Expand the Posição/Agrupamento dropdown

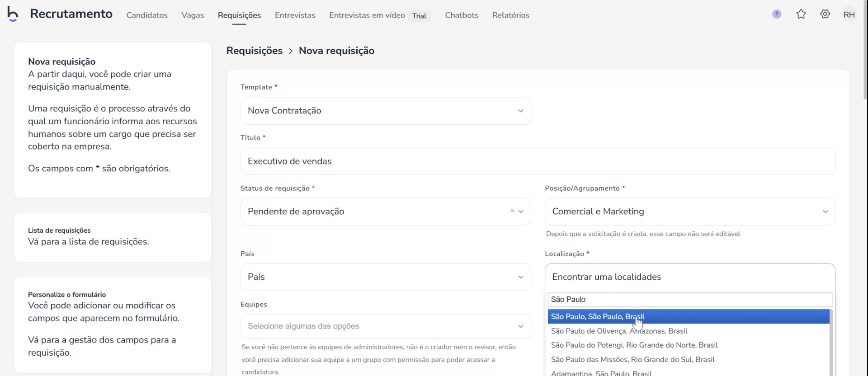[x=690, y=211]
